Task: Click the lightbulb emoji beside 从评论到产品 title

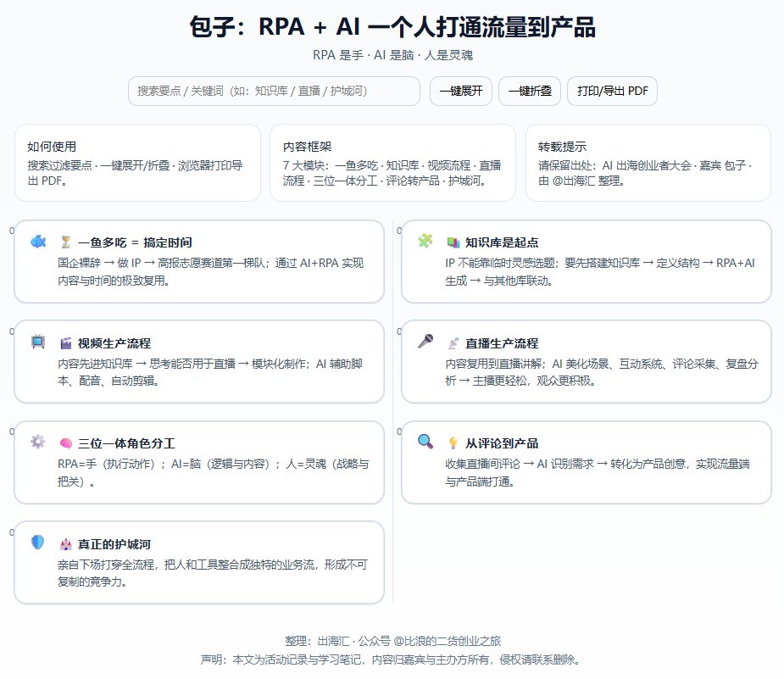Action: pyautogui.click(x=450, y=442)
